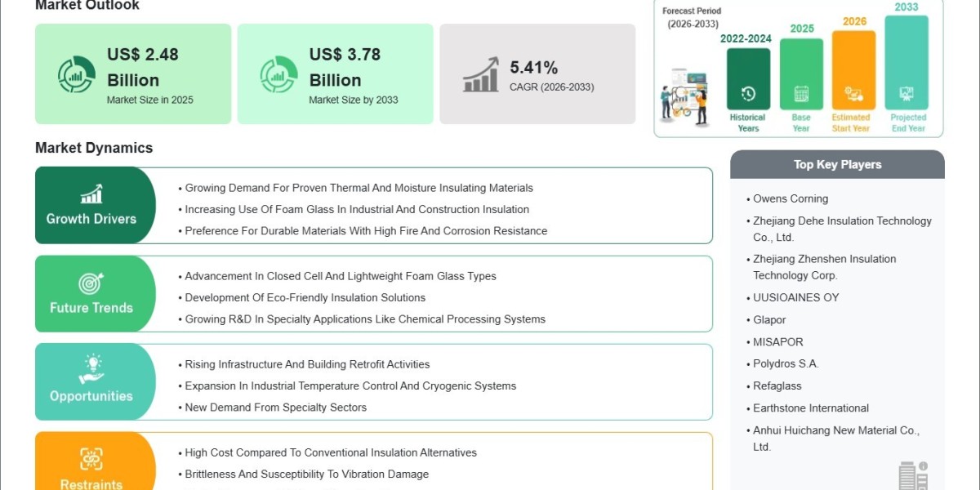Click 'Rising Infrastructure And Building Retrofit' bullet

[x=307, y=364]
